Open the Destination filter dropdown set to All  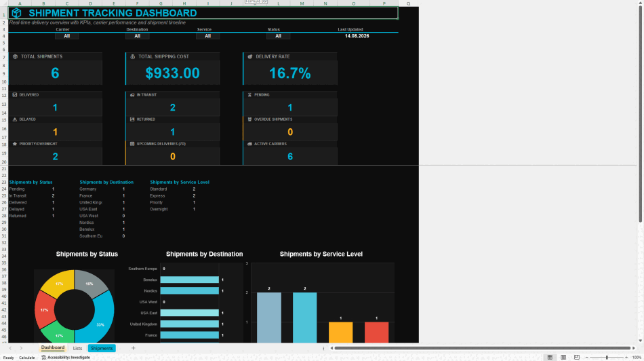137,36
